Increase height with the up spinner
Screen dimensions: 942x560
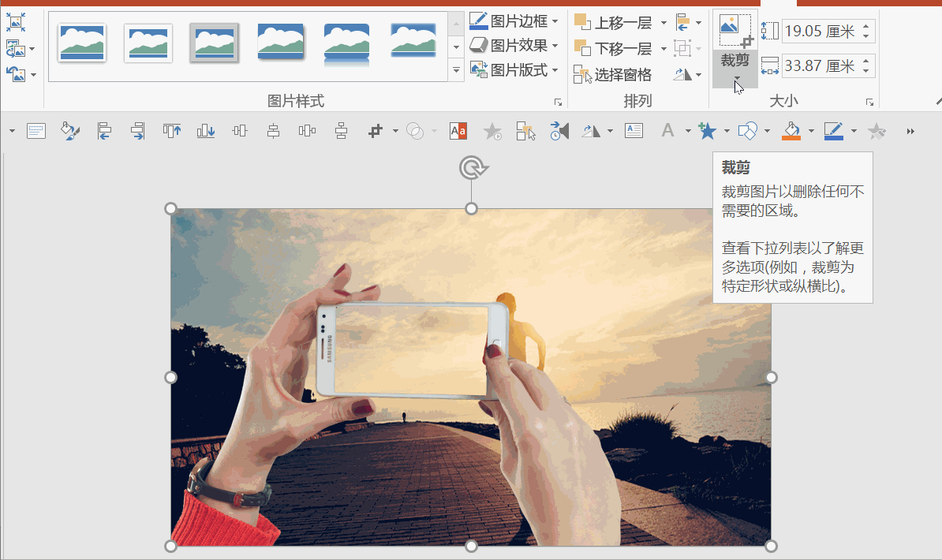coord(865,26)
